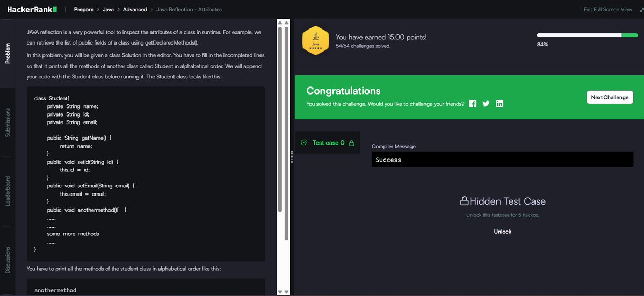
Task: Switch to the Submissions side tab
Action: pyautogui.click(x=8, y=122)
